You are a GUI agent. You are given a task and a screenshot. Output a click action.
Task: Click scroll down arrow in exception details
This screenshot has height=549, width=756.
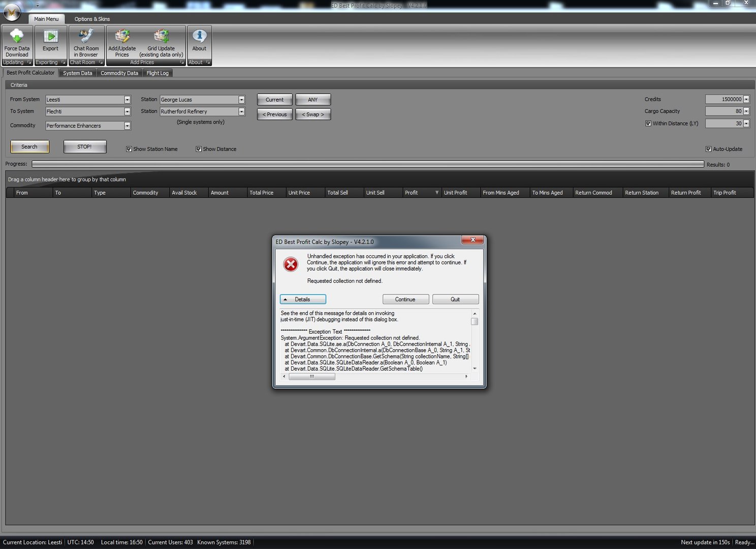click(475, 369)
